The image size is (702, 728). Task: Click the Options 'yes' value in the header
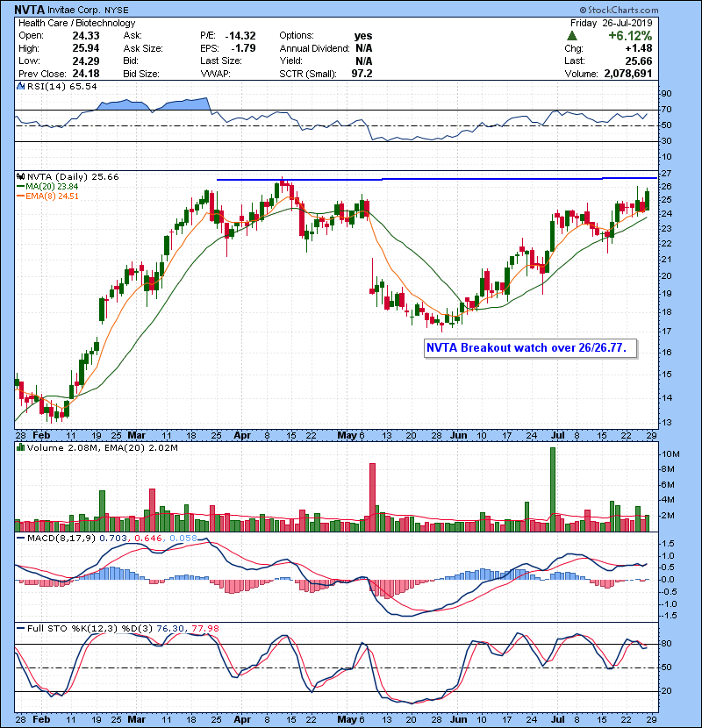click(x=363, y=36)
